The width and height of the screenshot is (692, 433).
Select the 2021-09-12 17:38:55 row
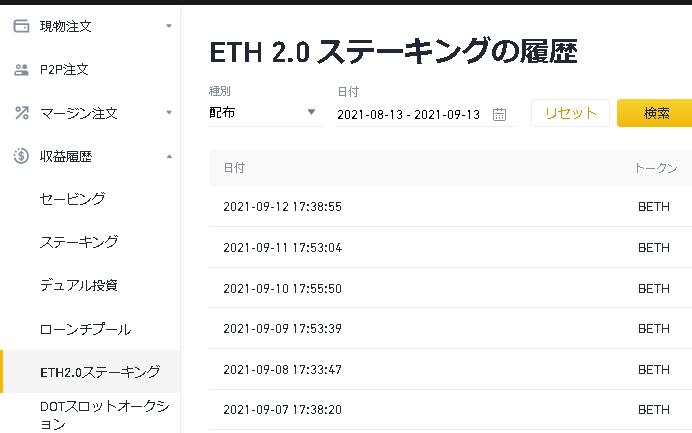(283, 207)
